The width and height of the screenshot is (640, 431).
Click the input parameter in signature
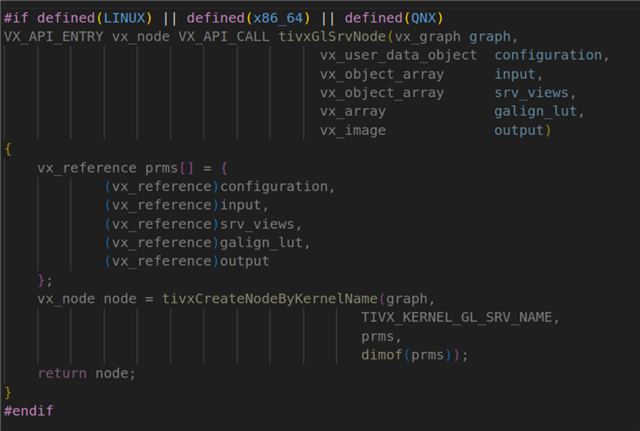coord(515,74)
